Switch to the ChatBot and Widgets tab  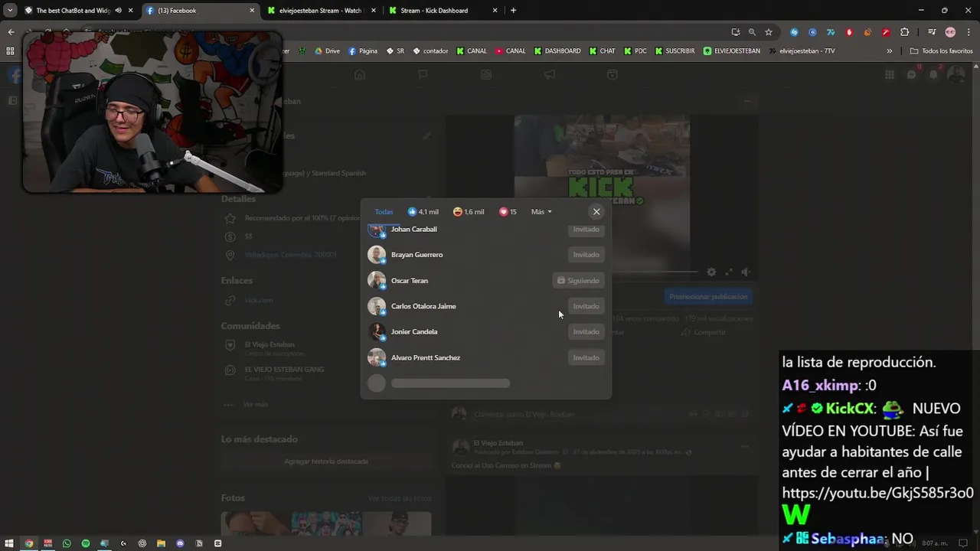click(73, 11)
